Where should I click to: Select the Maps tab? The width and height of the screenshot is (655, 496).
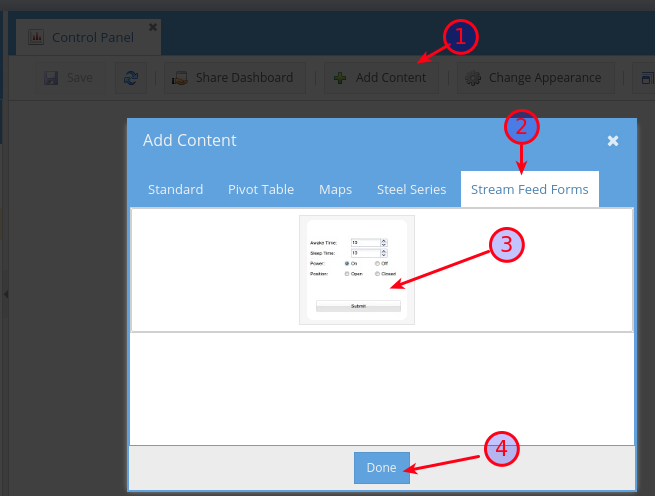coord(335,189)
